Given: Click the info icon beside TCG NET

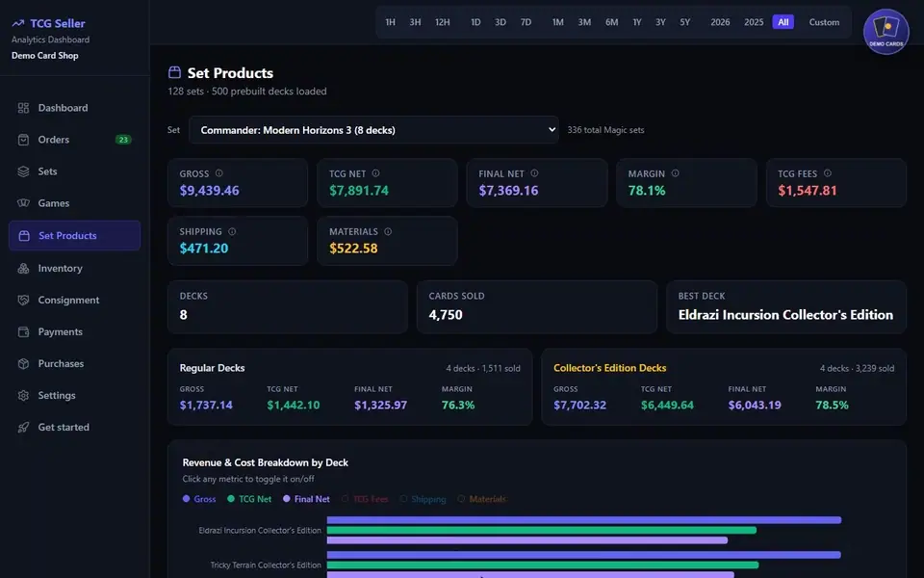Looking at the screenshot, I should point(376,173).
